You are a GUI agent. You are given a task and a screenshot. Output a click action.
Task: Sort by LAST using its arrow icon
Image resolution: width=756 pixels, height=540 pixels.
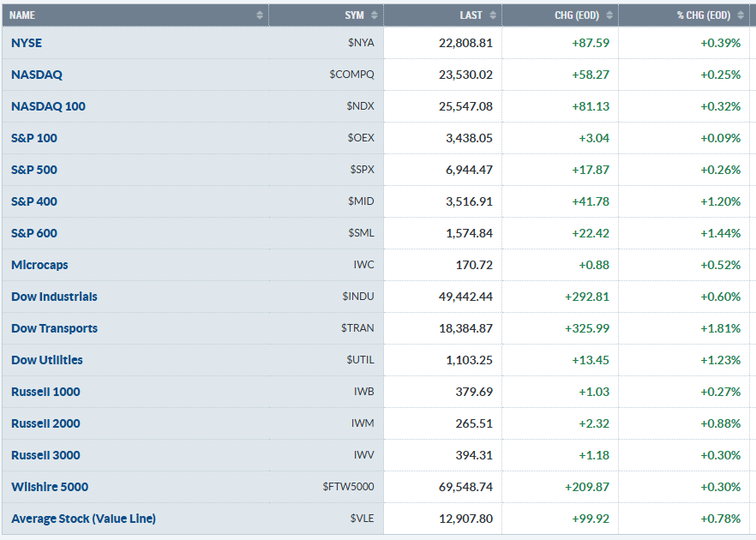(x=492, y=15)
